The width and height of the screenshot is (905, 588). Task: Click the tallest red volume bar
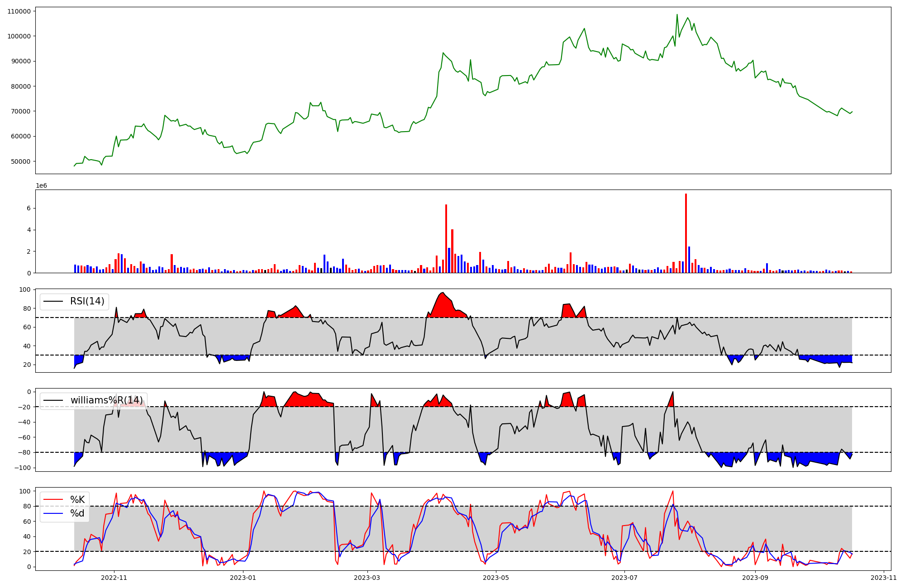point(686,233)
